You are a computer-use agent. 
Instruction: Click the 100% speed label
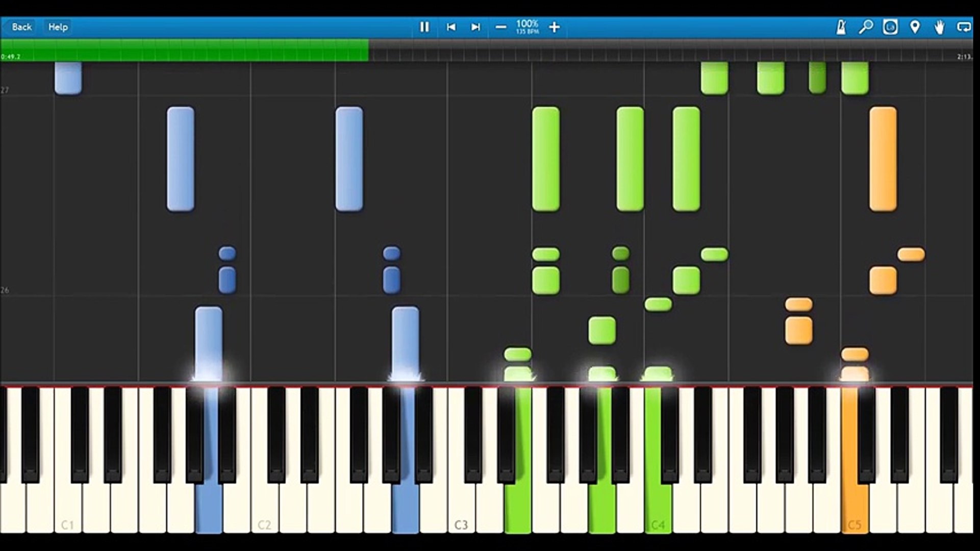pyautogui.click(x=527, y=24)
